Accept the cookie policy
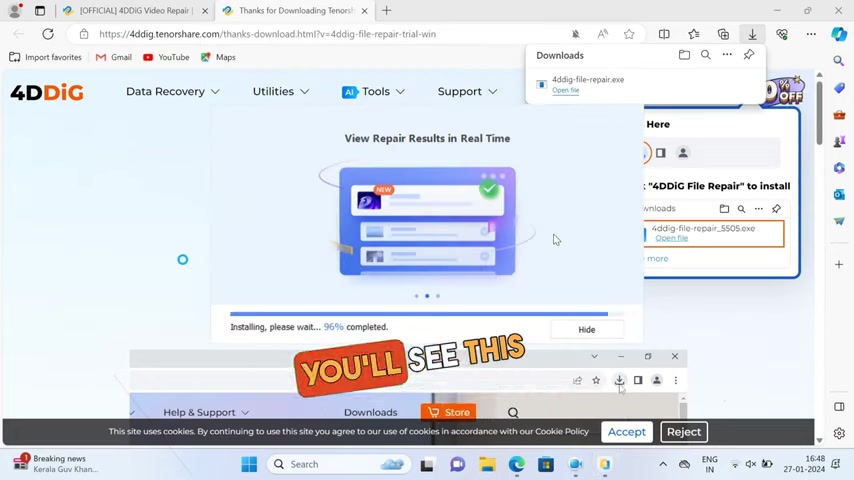 [626, 432]
